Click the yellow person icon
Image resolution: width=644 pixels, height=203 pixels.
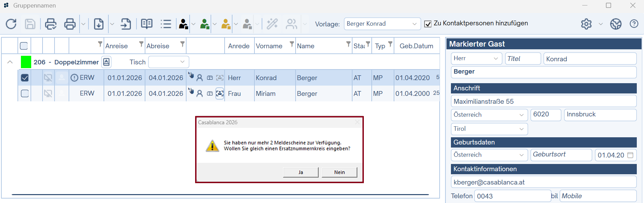point(226,24)
